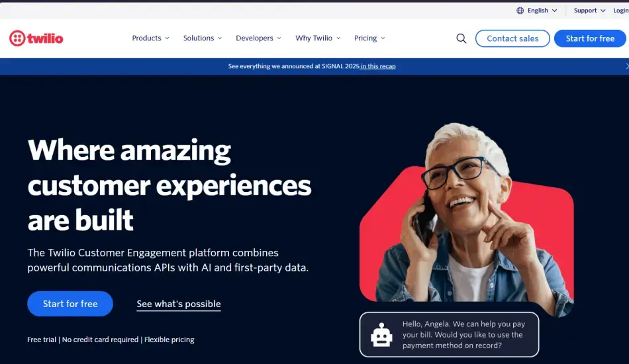Dismiss the SIGNAL 2025 announcement banner
Image resolution: width=629 pixels, height=364 pixels.
pos(626,66)
